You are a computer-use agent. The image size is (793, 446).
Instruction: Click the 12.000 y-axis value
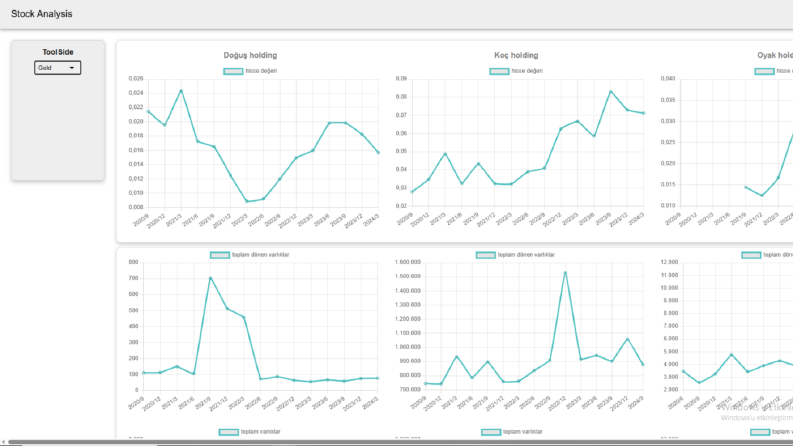click(669, 262)
